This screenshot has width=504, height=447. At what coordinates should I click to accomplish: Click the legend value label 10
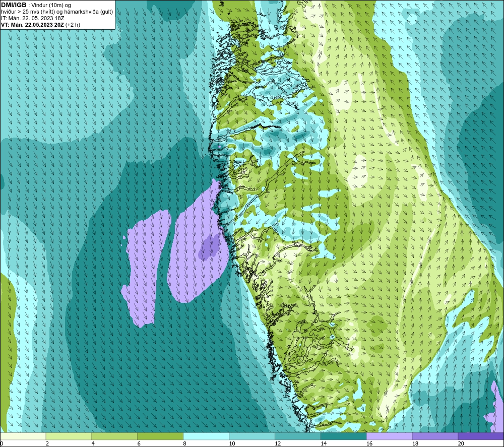point(232,444)
